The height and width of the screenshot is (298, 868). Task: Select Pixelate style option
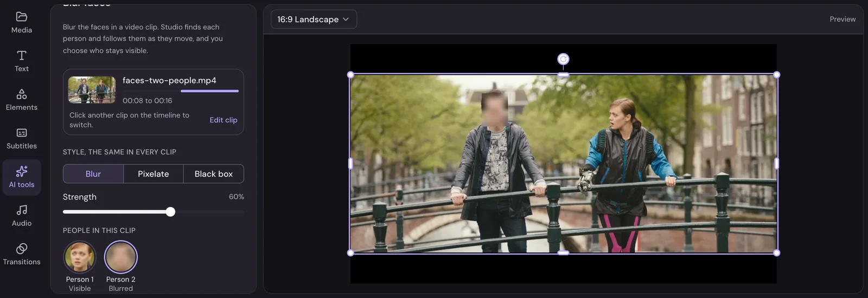click(x=154, y=174)
